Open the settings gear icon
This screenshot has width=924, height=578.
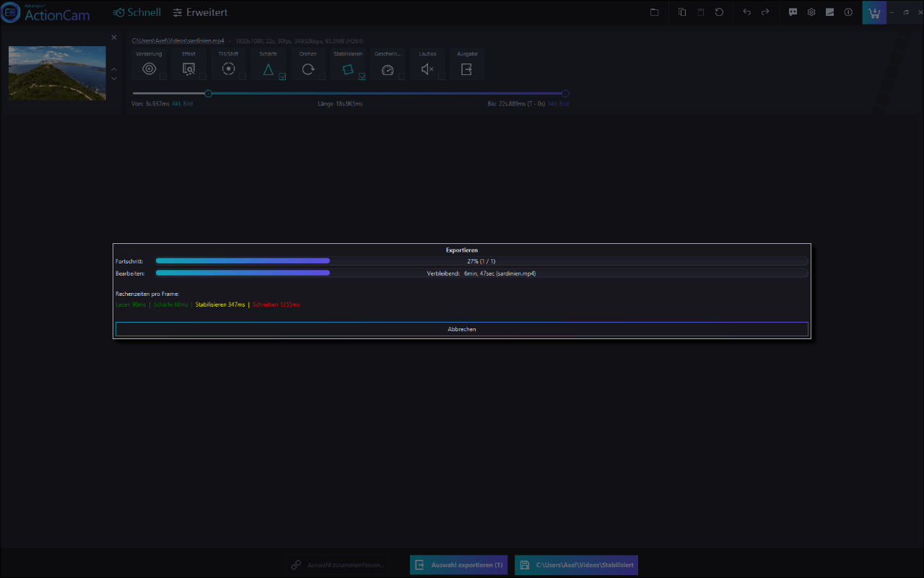pyautogui.click(x=811, y=12)
